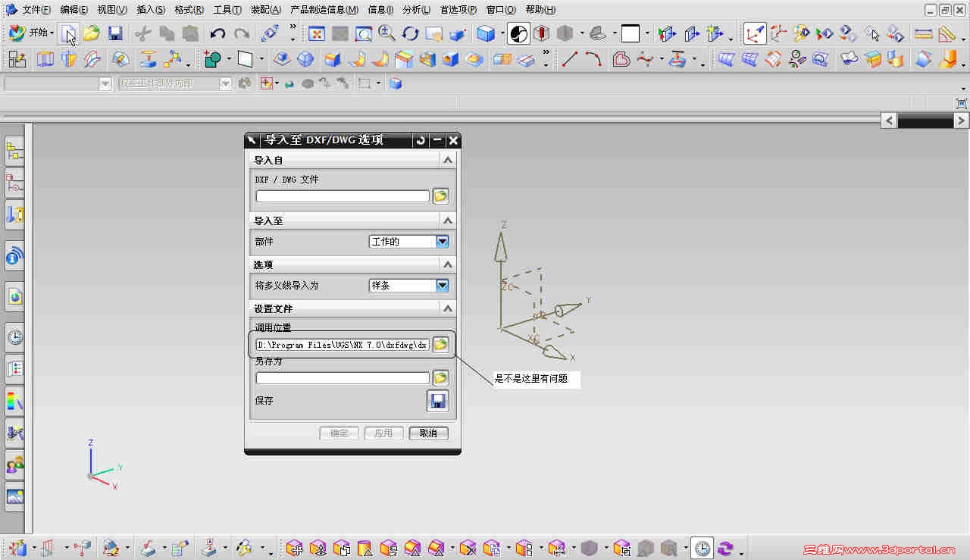Screen dimensions: 970x560
Task: Open the 开始 start menu dropdown
Action: pyautogui.click(x=31, y=33)
